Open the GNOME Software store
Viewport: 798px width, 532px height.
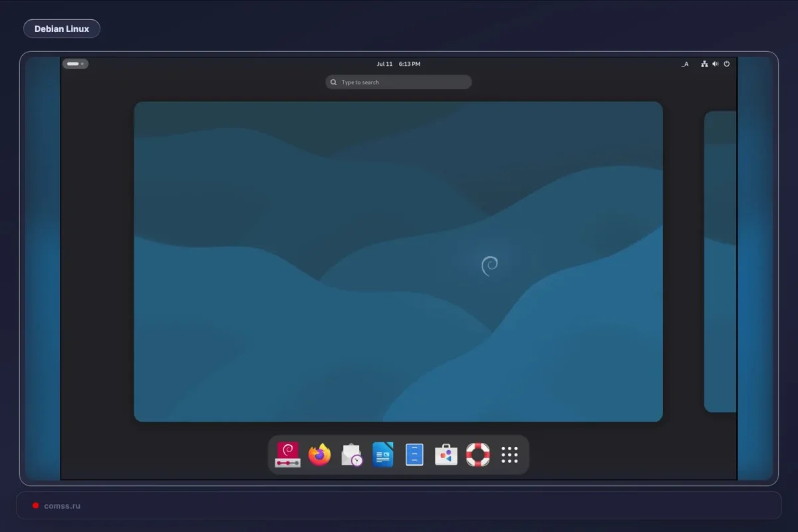click(446, 455)
